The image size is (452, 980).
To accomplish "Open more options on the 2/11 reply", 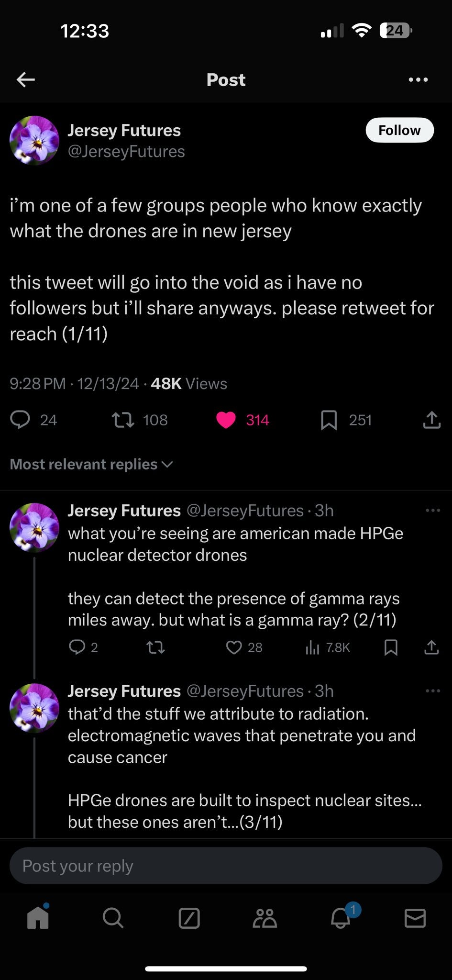I will tap(432, 511).
